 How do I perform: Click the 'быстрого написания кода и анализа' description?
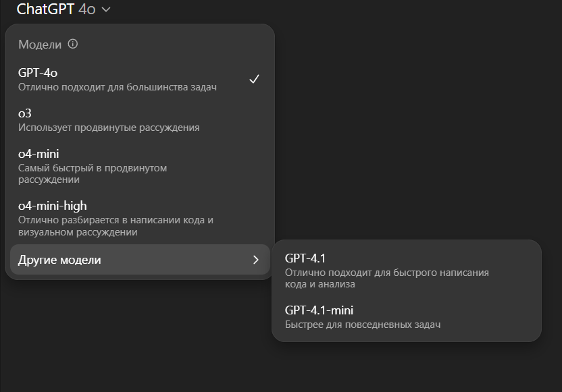pyautogui.click(x=387, y=279)
